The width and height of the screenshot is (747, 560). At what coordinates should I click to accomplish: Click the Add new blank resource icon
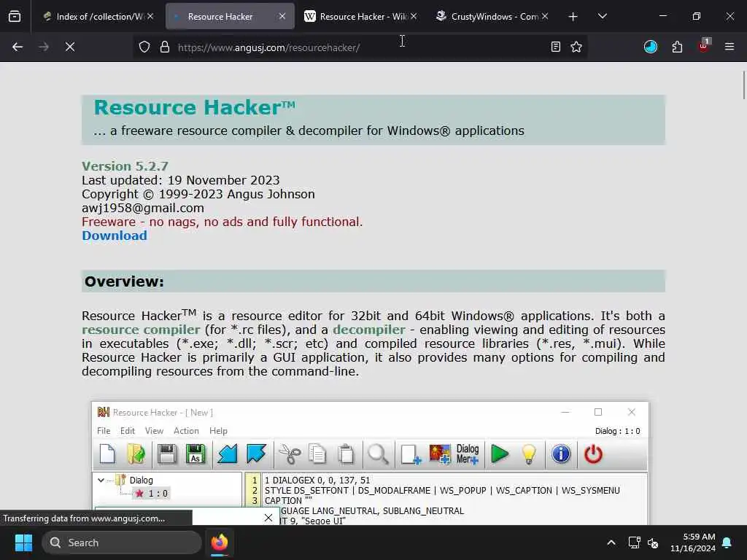411,454
